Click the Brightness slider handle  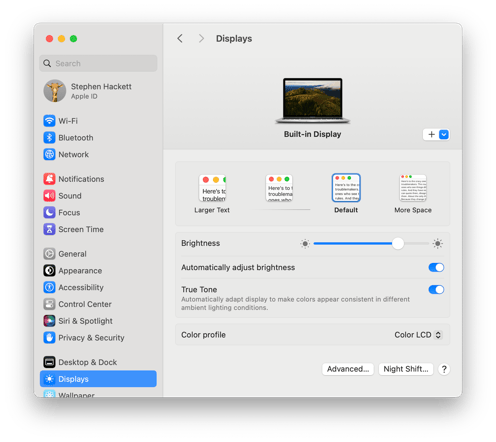pyautogui.click(x=398, y=243)
